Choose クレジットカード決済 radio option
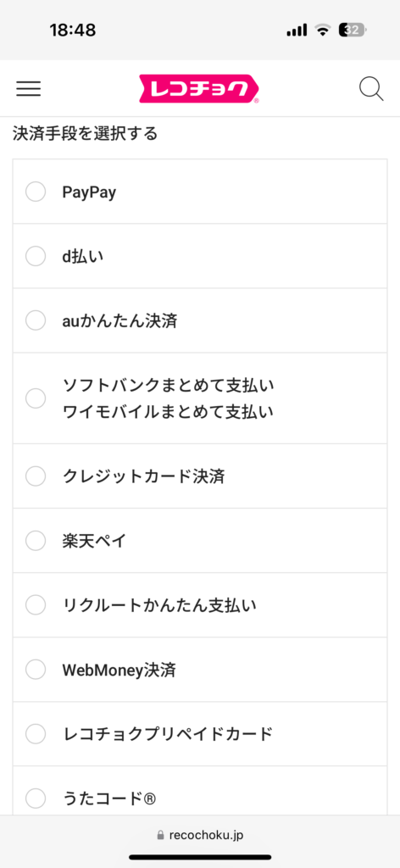 pos(36,476)
